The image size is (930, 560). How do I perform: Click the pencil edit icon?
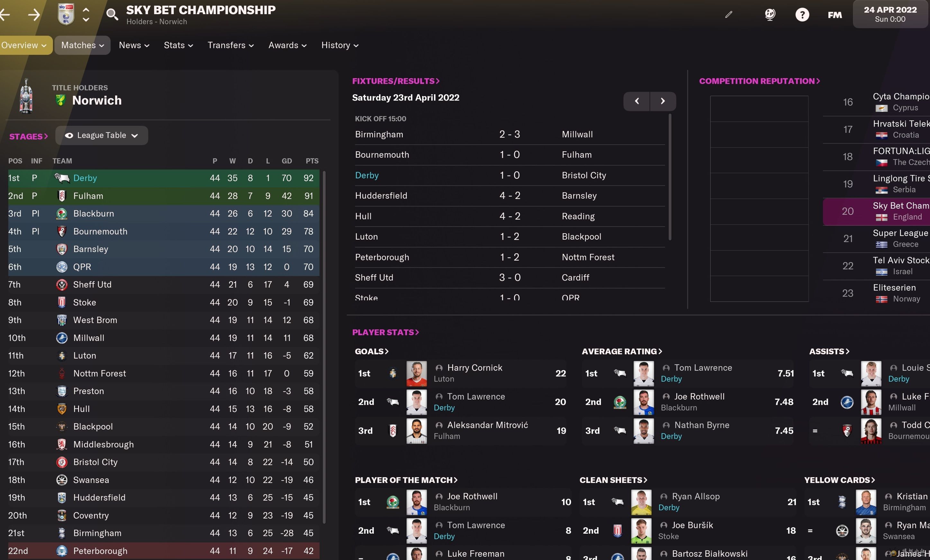[729, 15]
